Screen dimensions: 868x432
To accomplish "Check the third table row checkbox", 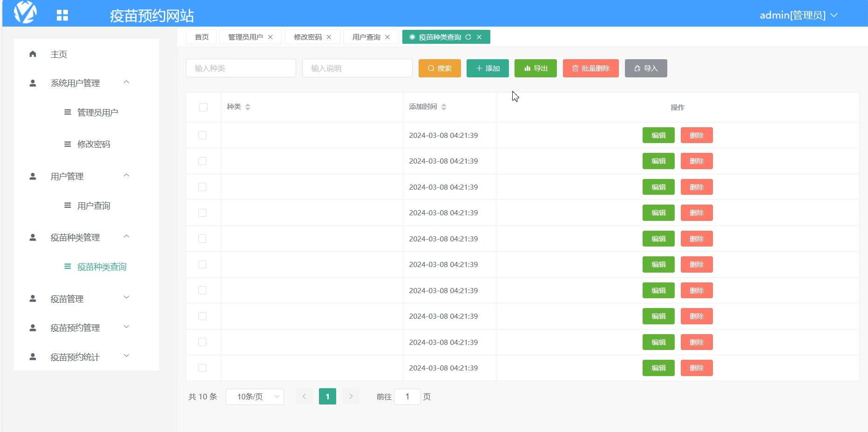I will point(202,187).
